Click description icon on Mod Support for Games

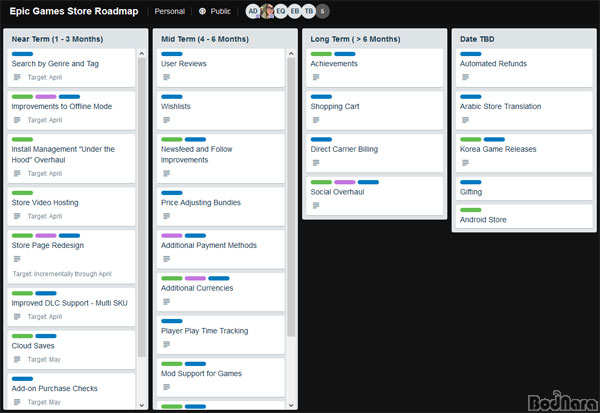point(166,387)
